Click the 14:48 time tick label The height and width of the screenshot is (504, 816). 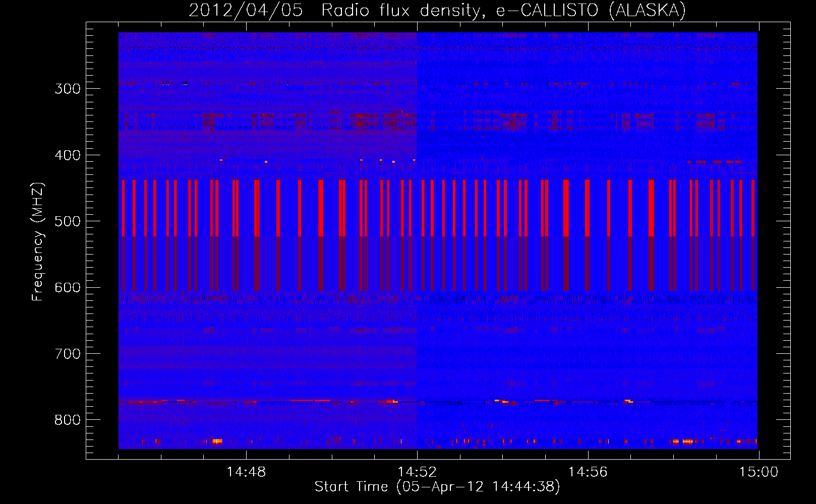[246, 472]
